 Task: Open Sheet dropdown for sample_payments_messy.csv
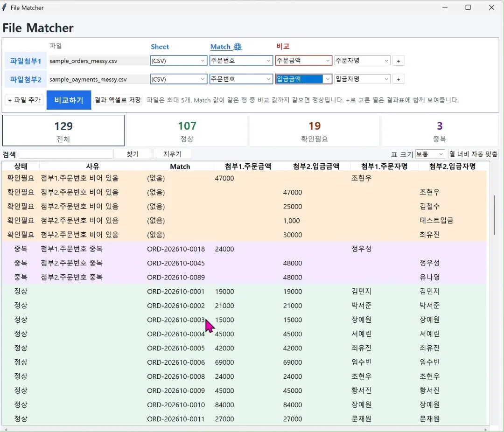click(178, 79)
